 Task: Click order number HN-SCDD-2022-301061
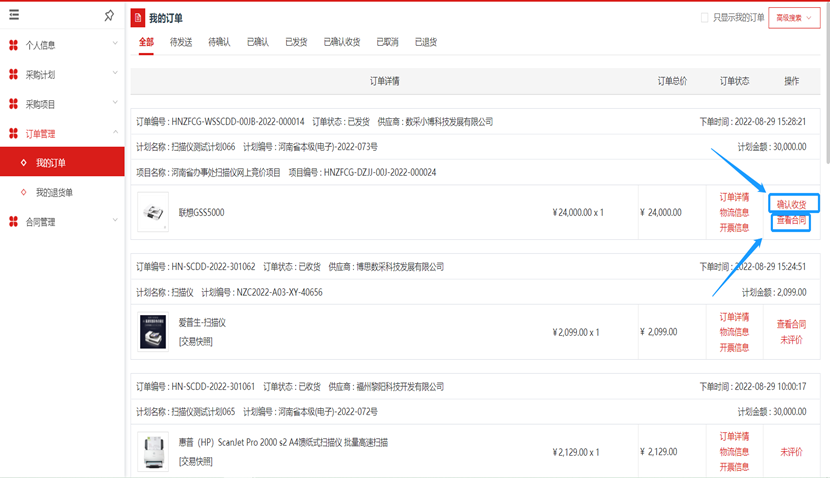pyautogui.click(x=213, y=387)
